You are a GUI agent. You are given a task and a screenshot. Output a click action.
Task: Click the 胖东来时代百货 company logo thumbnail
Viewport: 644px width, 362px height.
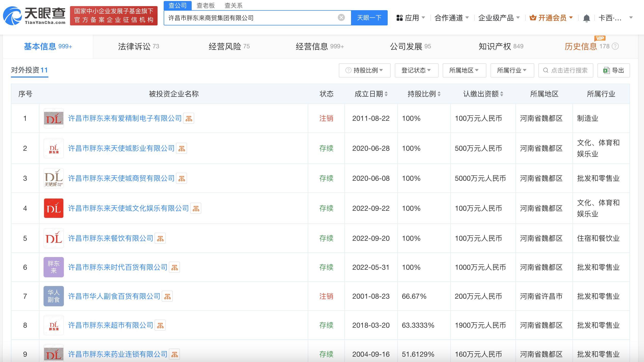tap(53, 267)
